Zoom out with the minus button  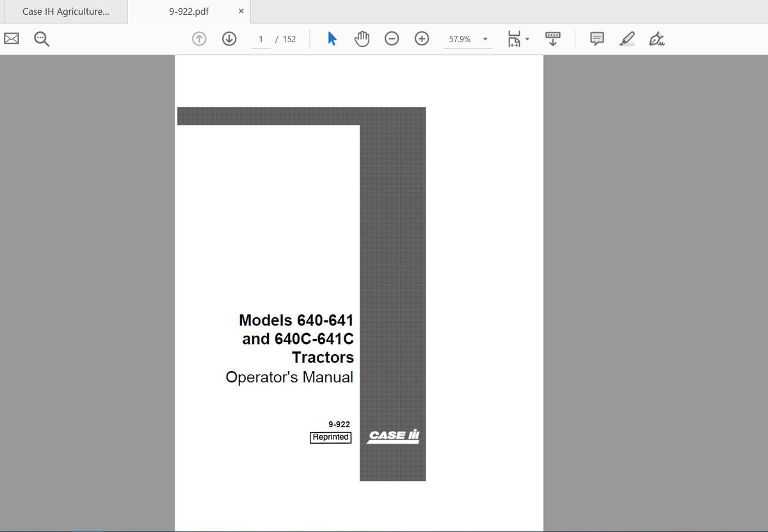(392, 39)
